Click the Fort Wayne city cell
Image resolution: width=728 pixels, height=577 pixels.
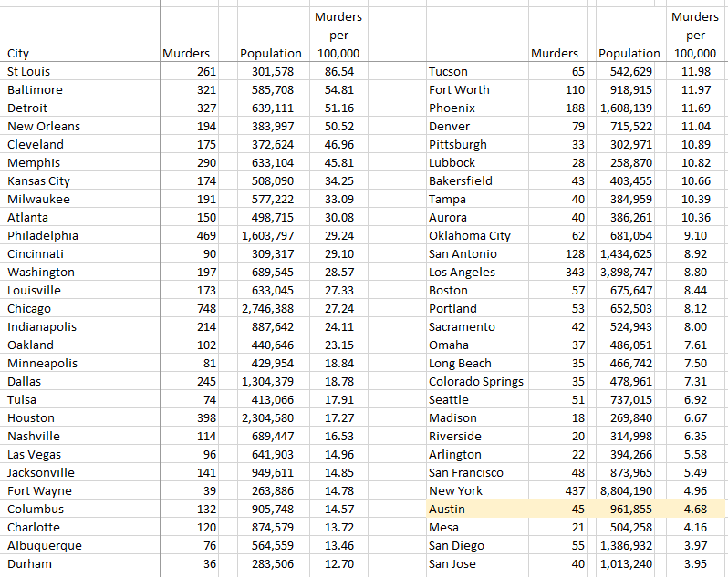pos(38,490)
